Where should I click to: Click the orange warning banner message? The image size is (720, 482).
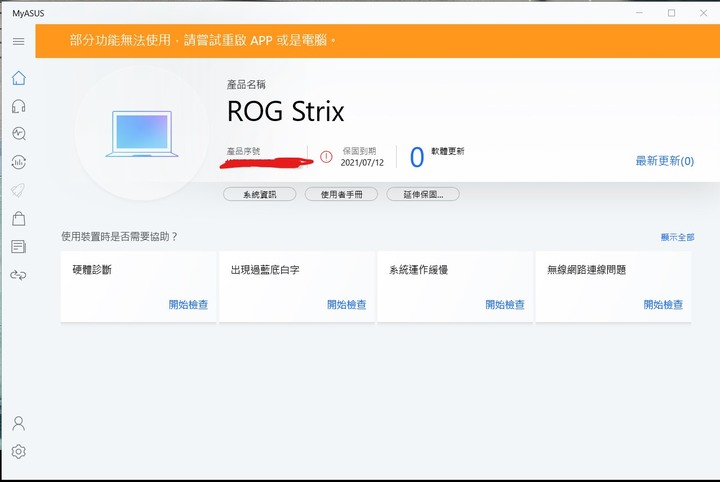202,40
